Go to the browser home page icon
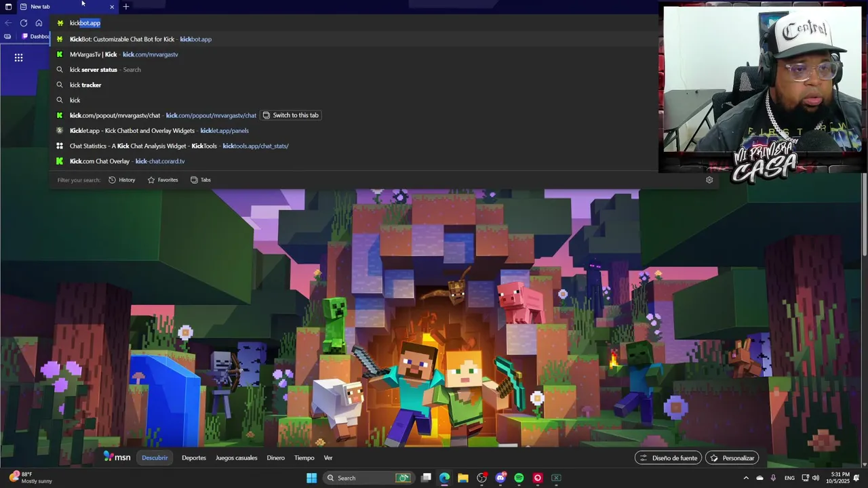868x488 pixels. coord(39,22)
